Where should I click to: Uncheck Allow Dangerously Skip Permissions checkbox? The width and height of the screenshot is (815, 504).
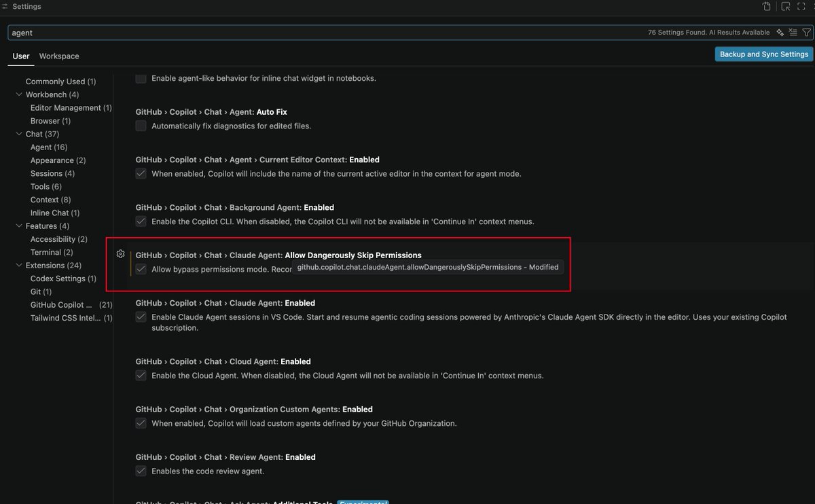(141, 269)
